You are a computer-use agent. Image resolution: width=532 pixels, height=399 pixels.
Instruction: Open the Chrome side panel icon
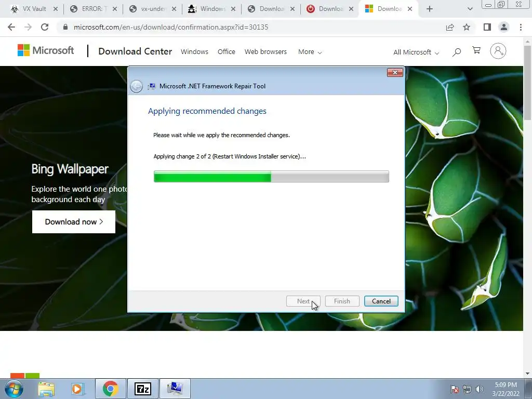487,27
